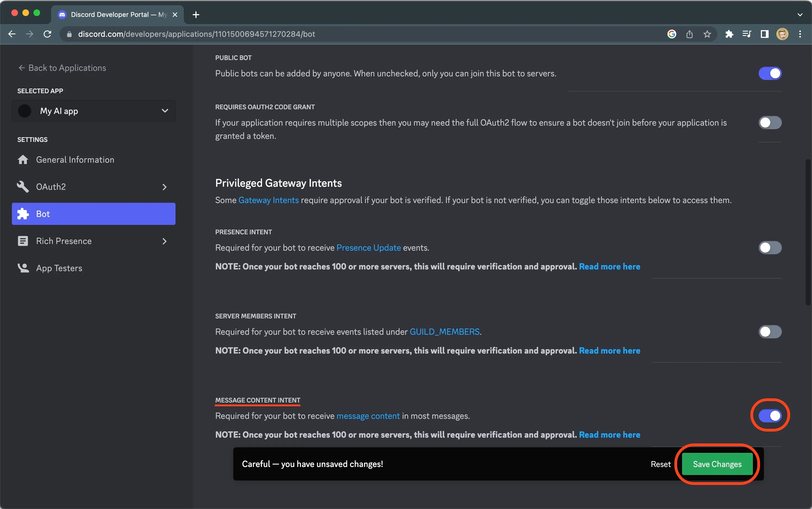Open the App Testers page
Viewport: 812px width, 509px height.
tap(94, 268)
